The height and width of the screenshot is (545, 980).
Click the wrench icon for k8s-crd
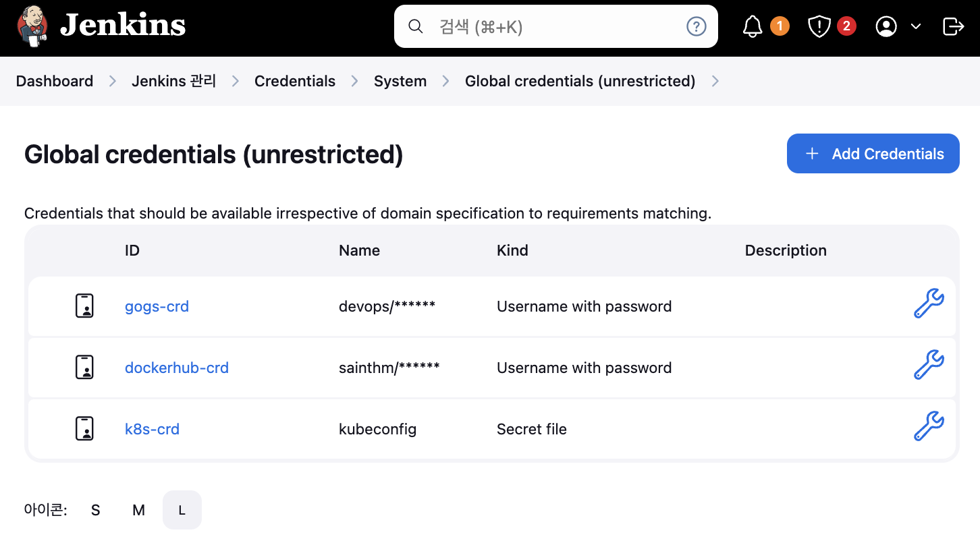(x=929, y=426)
